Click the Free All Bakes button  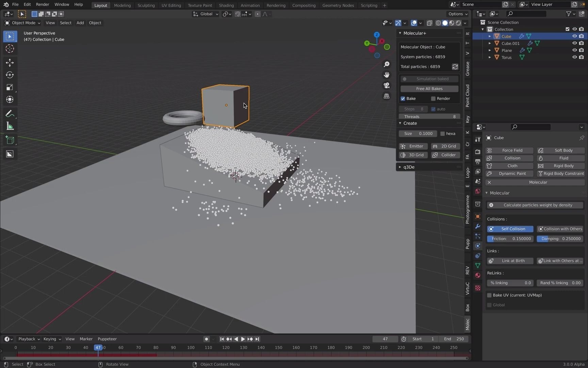[429, 89]
